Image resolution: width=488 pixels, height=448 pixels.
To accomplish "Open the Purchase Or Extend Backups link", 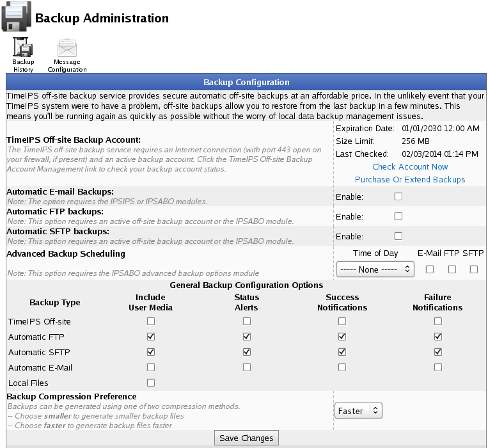I will pos(410,180).
